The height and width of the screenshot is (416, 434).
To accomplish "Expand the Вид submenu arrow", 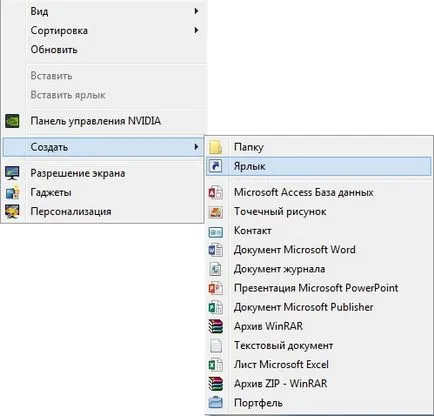I will (x=196, y=11).
